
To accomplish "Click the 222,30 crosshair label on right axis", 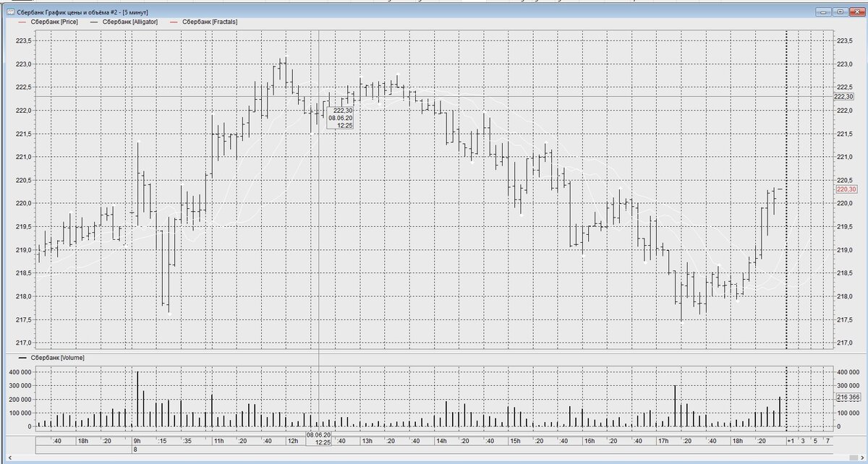I will (844, 96).
